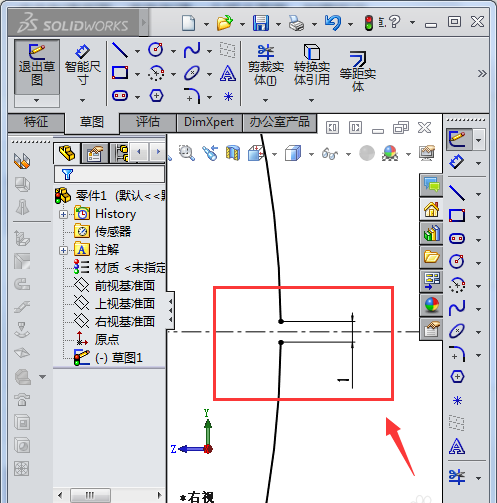
Task: Open the Convert Entities dropdown arrow
Action: (311, 100)
